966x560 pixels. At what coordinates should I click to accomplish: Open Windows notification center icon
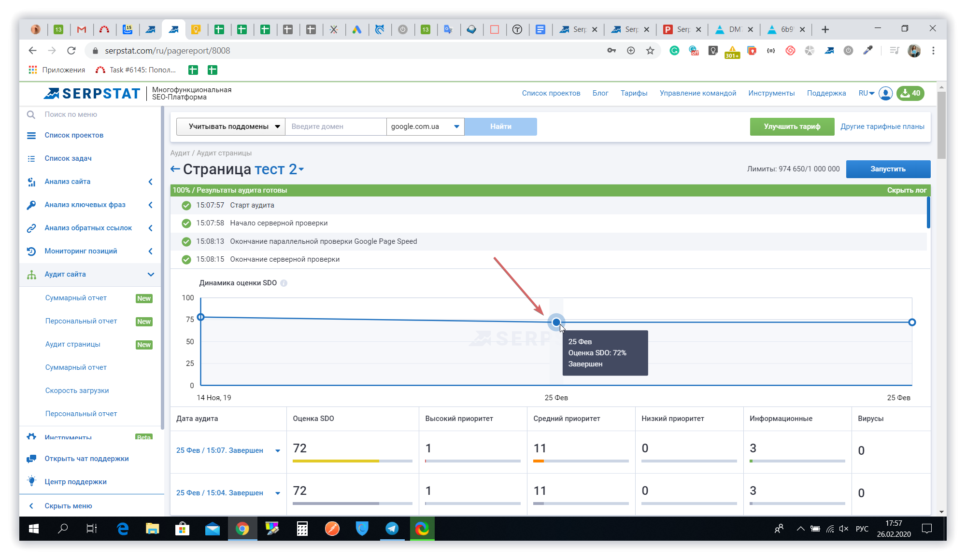click(926, 529)
